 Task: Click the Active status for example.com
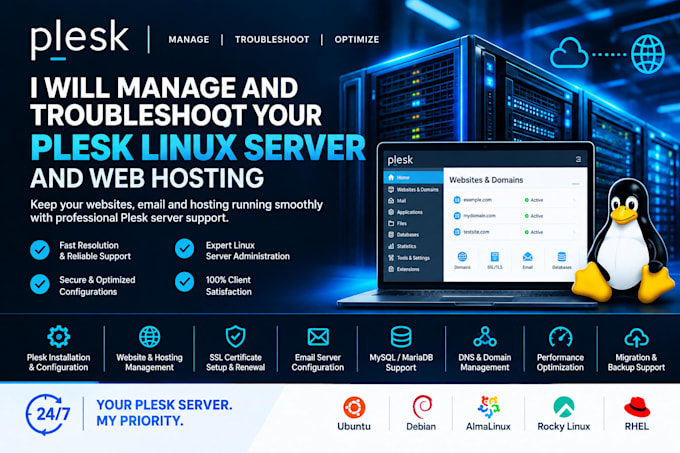[534, 200]
